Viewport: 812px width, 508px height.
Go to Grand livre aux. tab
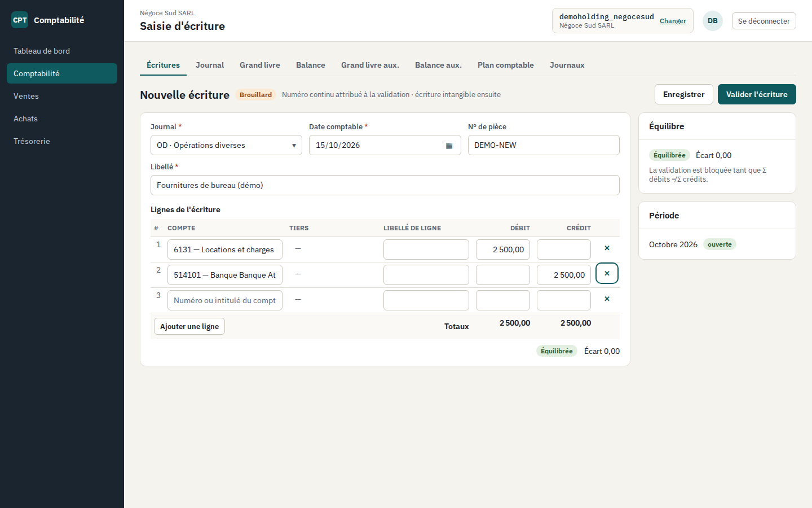pos(370,65)
